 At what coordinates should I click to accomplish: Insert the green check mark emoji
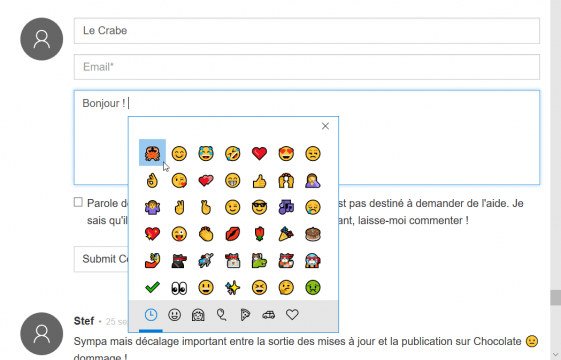152,287
